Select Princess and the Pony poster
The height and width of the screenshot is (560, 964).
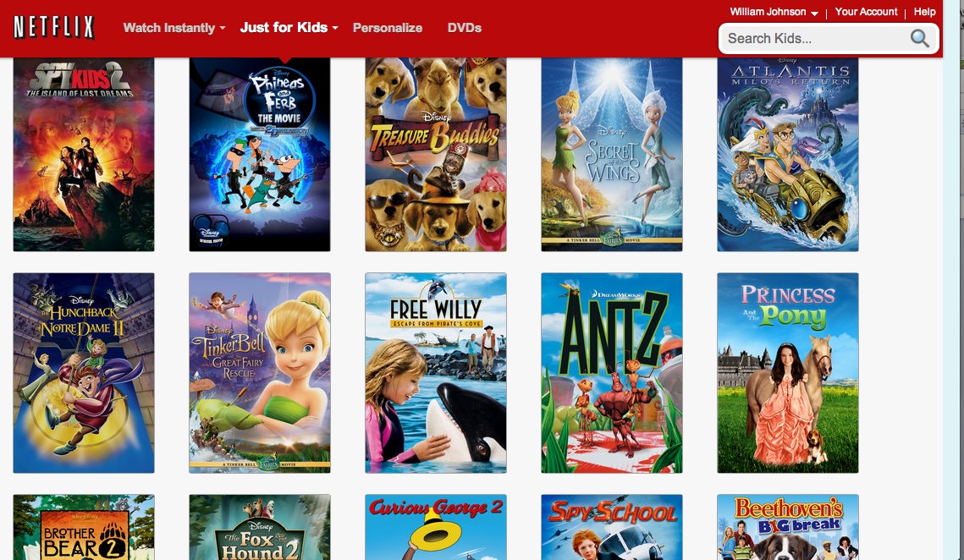(x=788, y=373)
